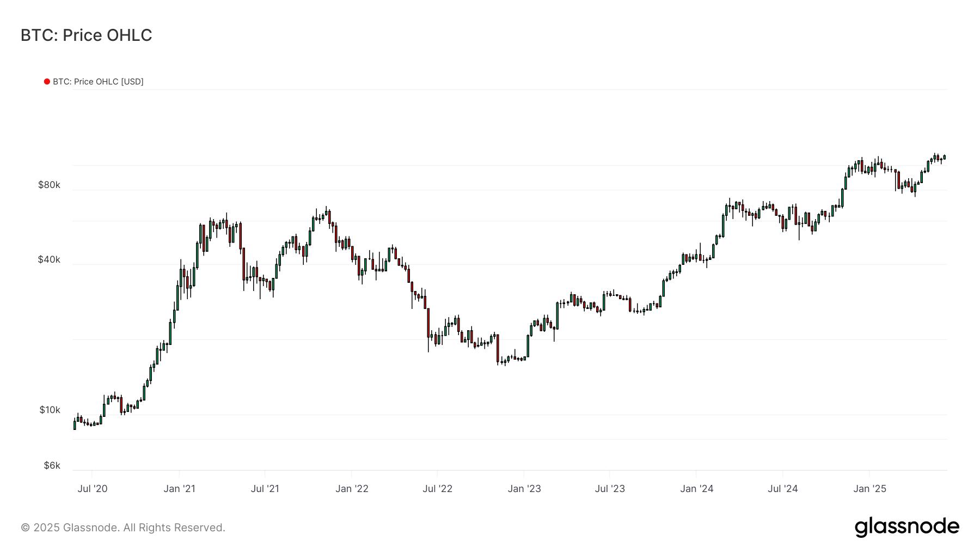
Task: Click the Jul '22 x-axis tick label
Action: pyautogui.click(x=438, y=489)
